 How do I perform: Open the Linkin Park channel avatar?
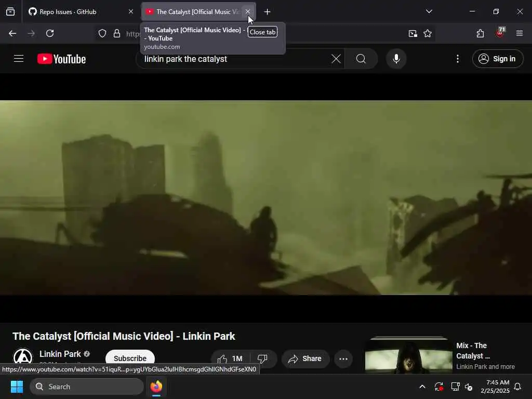23,357
